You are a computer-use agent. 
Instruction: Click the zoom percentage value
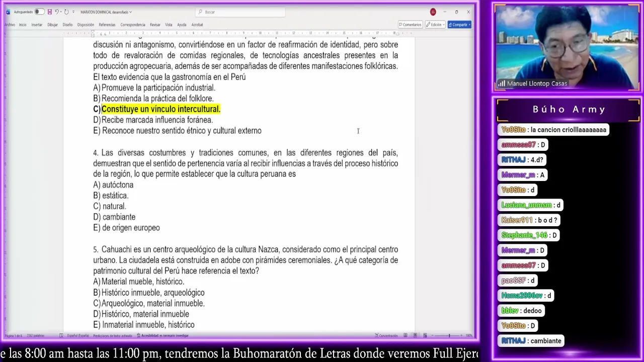pos(468,335)
